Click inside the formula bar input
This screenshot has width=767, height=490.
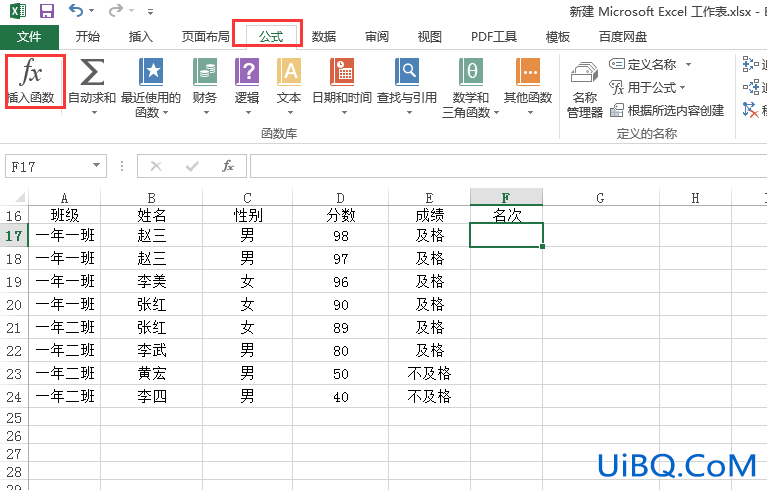click(x=509, y=166)
